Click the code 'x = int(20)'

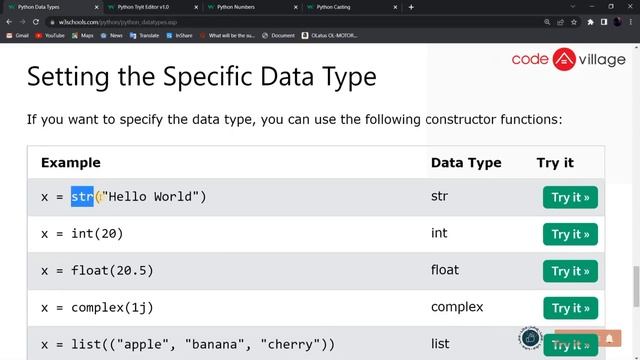82,233
